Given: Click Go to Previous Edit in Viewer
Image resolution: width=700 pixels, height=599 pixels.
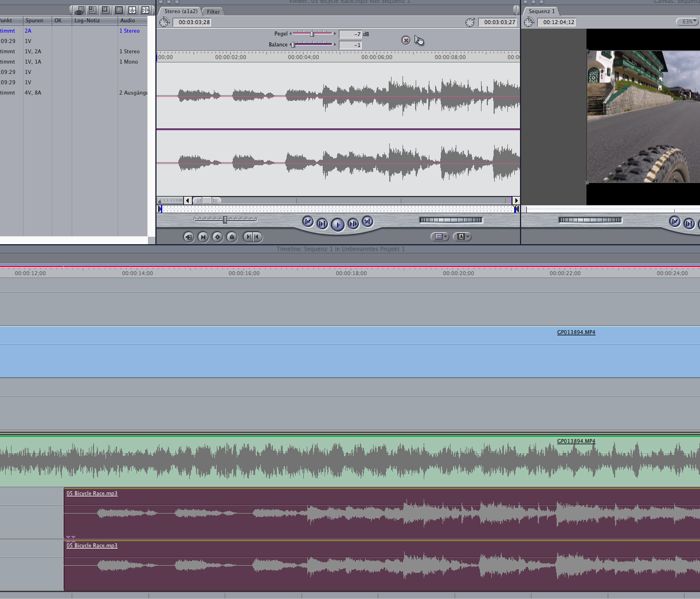Looking at the screenshot, I should (x=308, y=222).
